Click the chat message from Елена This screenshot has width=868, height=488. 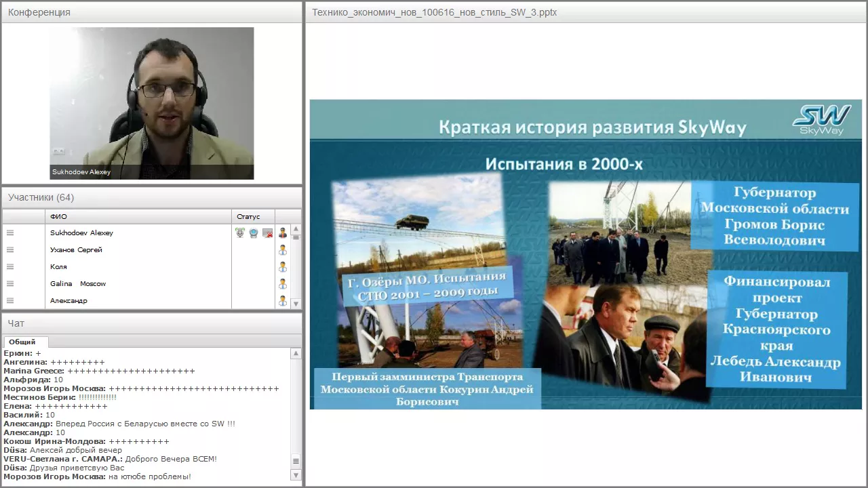pos(56,407)
